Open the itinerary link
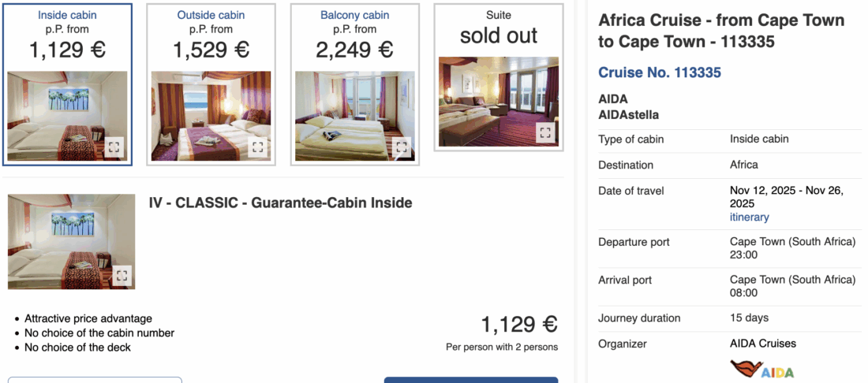868x383 pixels. (x=749, y=217)
